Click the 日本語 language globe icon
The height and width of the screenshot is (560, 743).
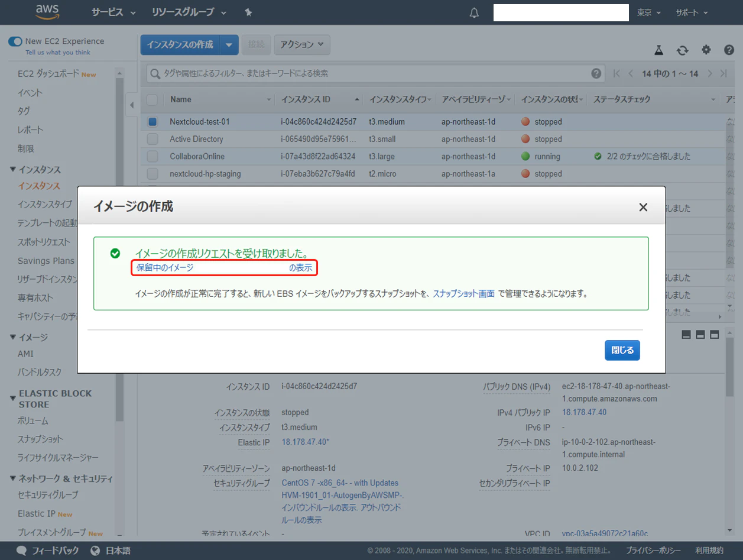(x=95, y=551)
